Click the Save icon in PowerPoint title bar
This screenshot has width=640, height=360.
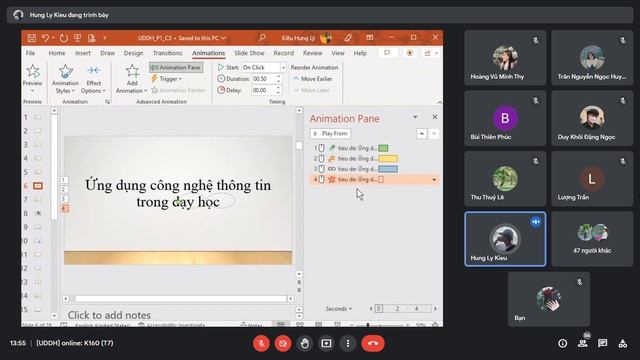tap(31, 38)
